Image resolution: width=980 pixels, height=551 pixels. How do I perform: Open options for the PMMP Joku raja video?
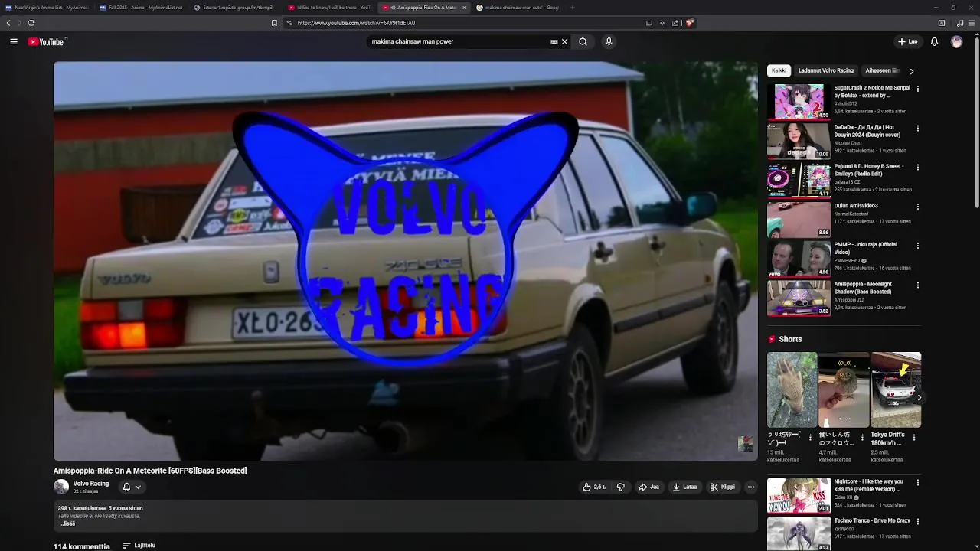(x=918, y=246)
